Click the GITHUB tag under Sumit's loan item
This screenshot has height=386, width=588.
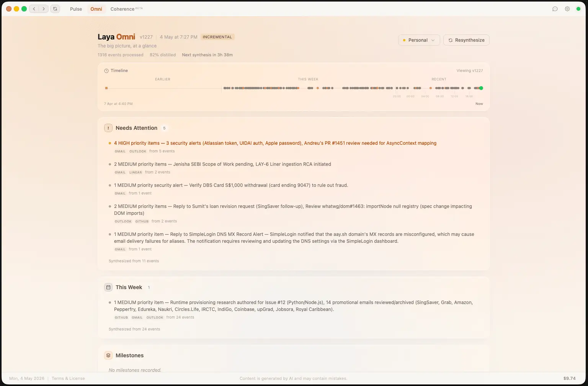click(x=142, y=221)
